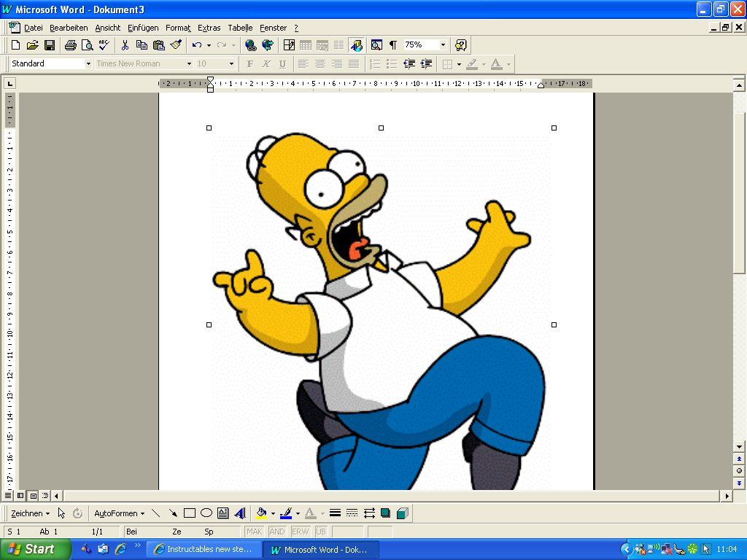Image resolution: width=747 pixels, height=560 pixels.
Task: Click the Print icon in the toolbar
Action: click(x=71, y=45)
